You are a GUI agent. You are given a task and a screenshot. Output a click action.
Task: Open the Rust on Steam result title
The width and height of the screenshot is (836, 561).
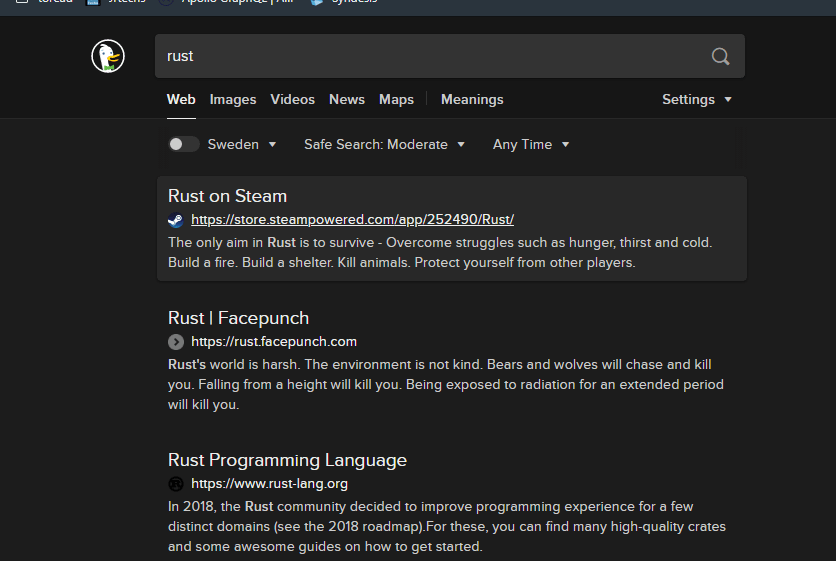click(x=228, y=196)
